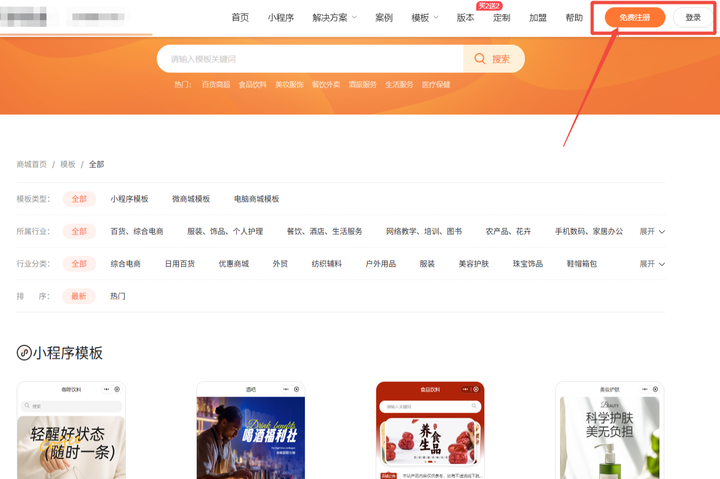Viewport: 720px width, 479px height.
Task: Open more options on 酒吧 template card
Action: coord(286,389)
